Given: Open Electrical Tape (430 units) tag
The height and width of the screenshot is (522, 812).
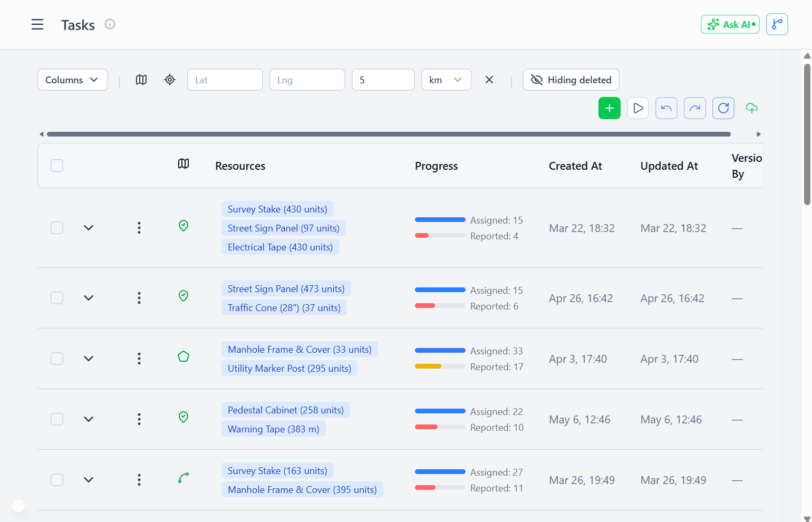Looking at the screenshot, I should click(x=281, y=247).
